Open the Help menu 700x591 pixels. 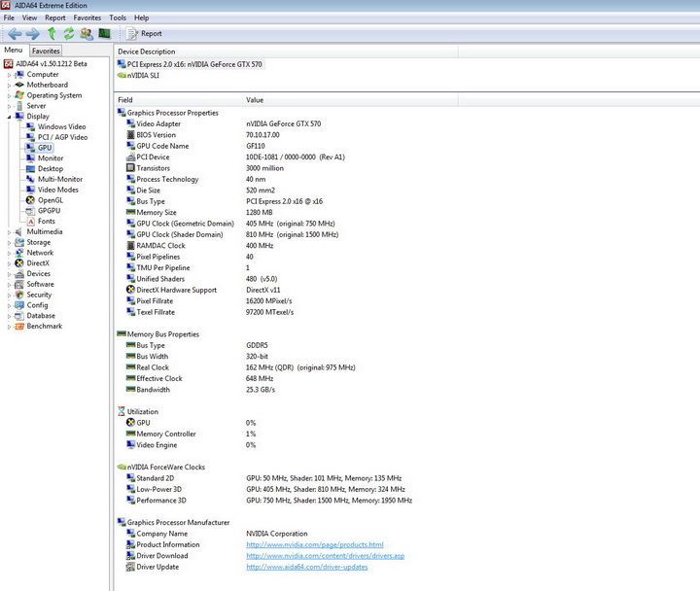142,17
